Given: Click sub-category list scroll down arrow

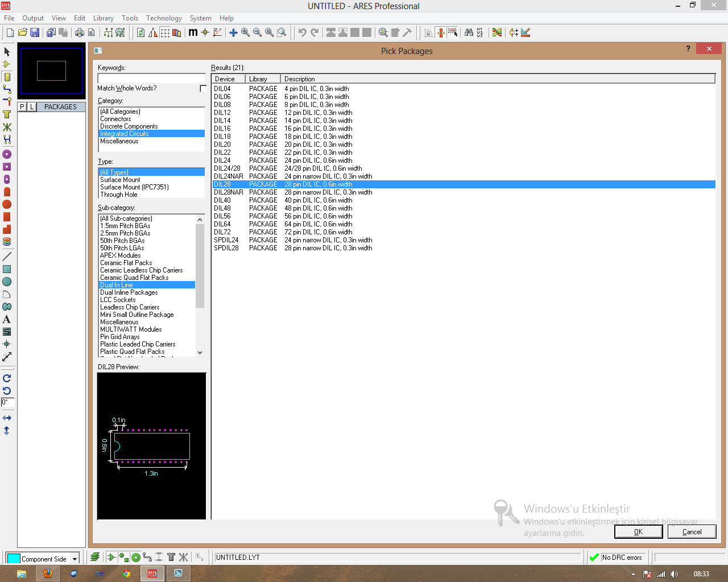Looking at the screenshot, I should 200,353.
